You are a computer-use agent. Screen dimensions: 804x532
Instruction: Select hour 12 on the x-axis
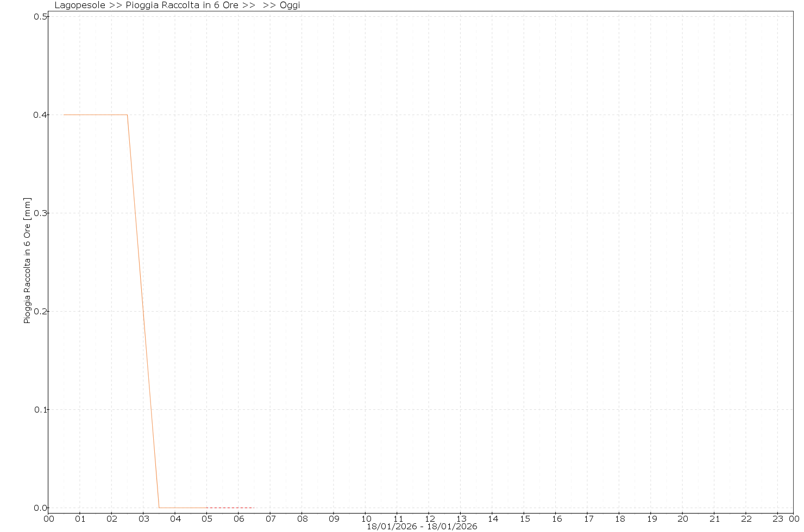[429, 519]
